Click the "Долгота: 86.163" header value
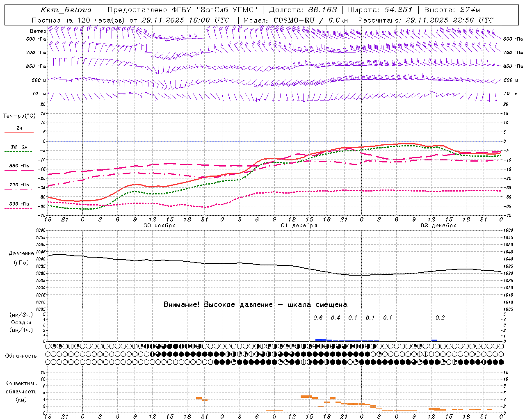 tap(303, 10)
